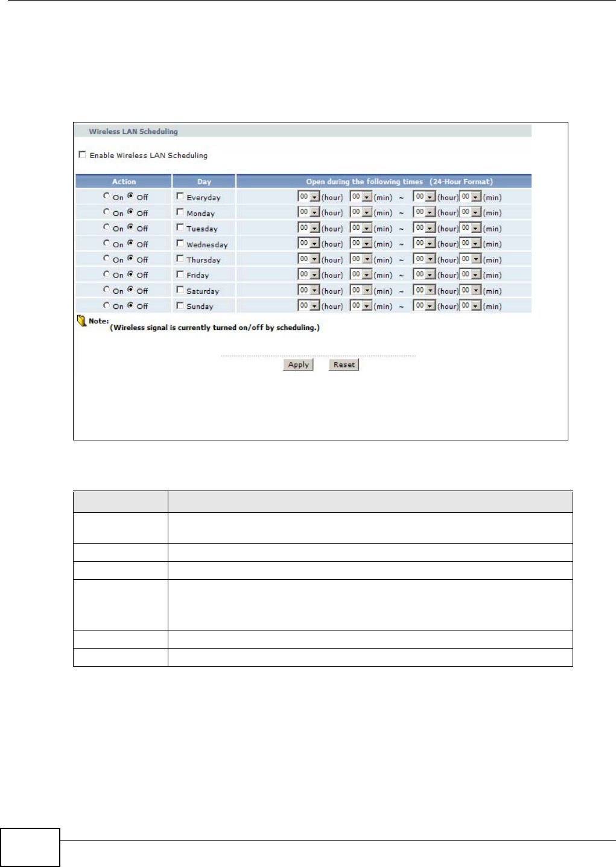Open Everyday end hour dropdown
This screenshot has height=867, width=616.
424,197
